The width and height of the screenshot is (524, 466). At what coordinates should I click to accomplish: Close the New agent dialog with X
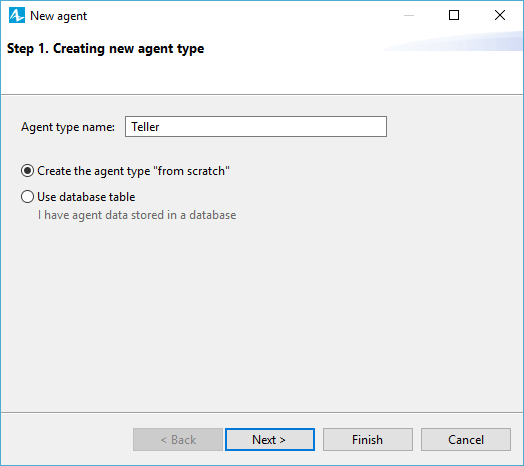[500, 15]
